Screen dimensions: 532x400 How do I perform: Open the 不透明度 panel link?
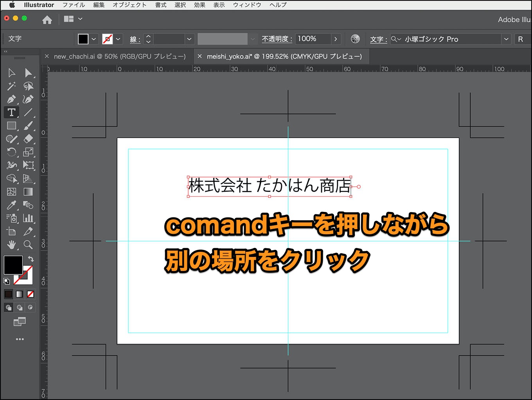coord(277,39)
